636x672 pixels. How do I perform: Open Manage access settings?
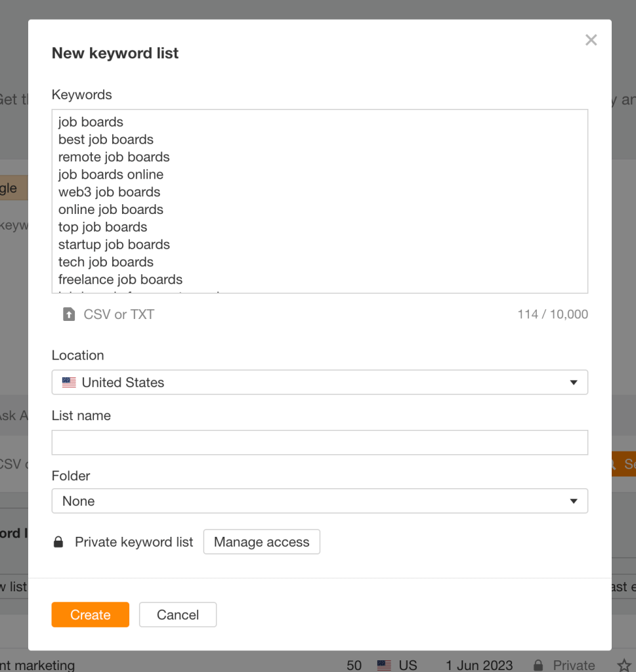click(261, 541)
